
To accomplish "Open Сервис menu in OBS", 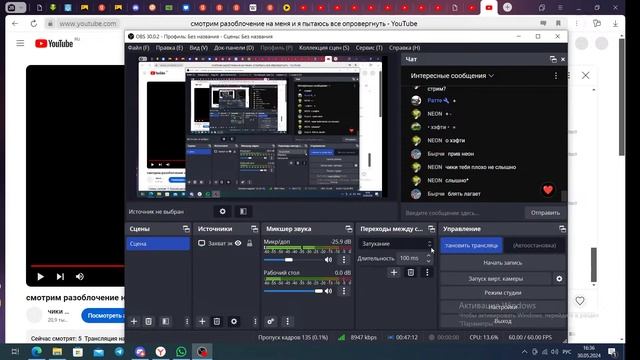I will (369, 48).
